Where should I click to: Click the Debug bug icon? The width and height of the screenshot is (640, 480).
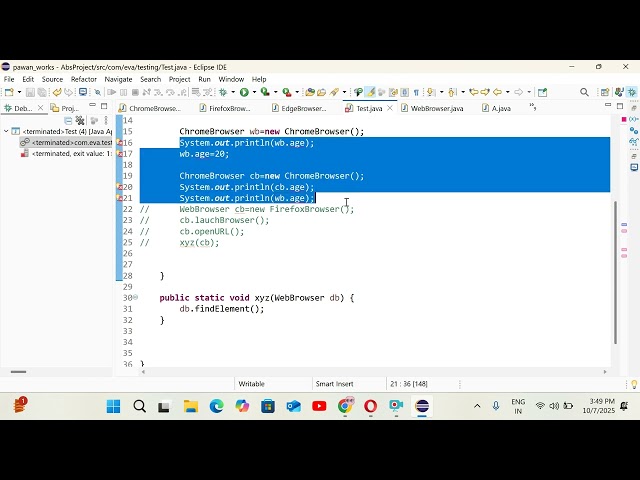coord(223,92)
